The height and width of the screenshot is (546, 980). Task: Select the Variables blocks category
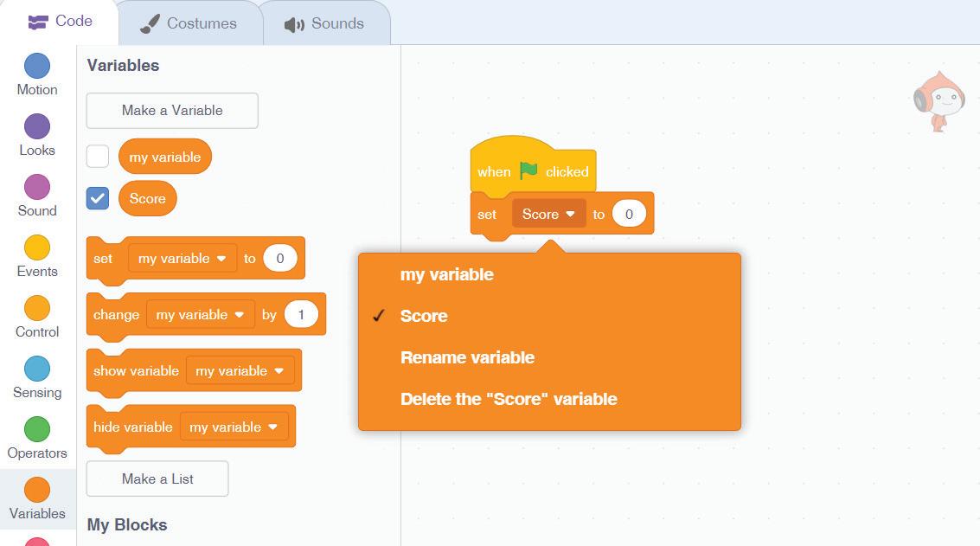pyautogui.click(x=37, y=500)
